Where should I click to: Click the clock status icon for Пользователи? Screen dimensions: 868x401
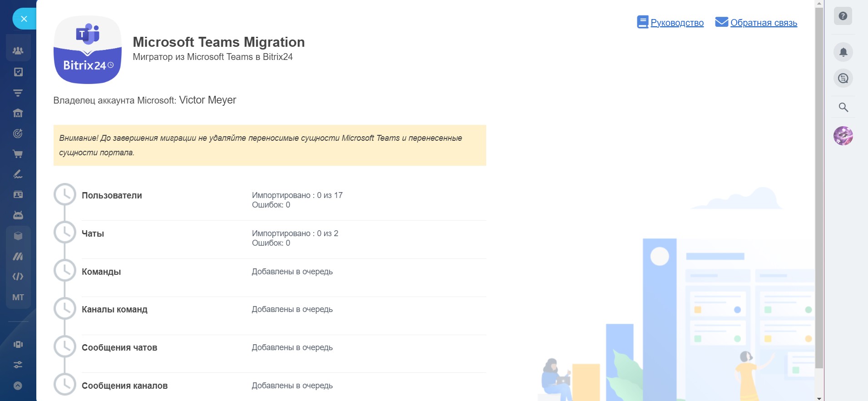[65, 194]
